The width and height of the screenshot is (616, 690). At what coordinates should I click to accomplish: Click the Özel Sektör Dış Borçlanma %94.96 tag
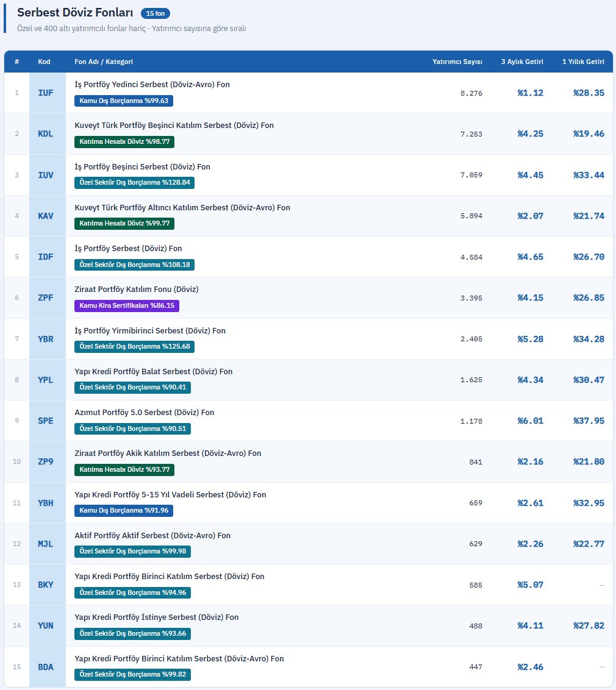tap(132, 592)
